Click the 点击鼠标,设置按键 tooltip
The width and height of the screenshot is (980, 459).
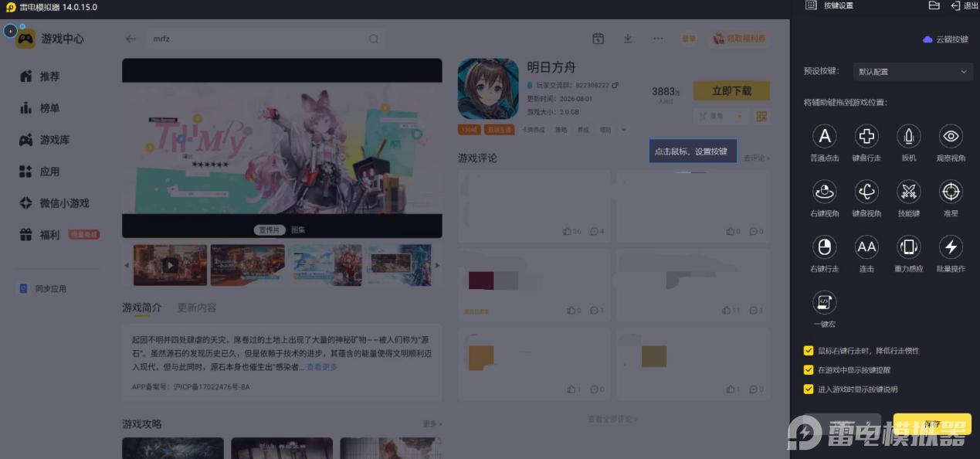693,151
